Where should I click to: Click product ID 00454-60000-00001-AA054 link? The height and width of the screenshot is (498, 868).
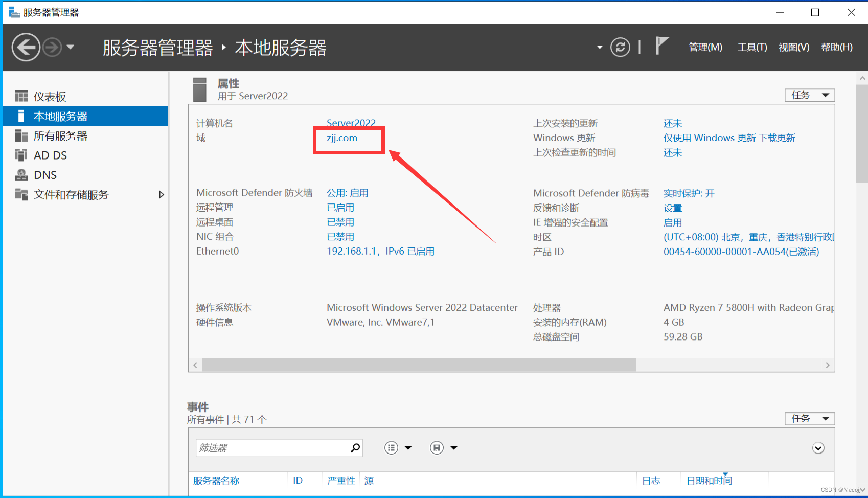click(741, 252)
